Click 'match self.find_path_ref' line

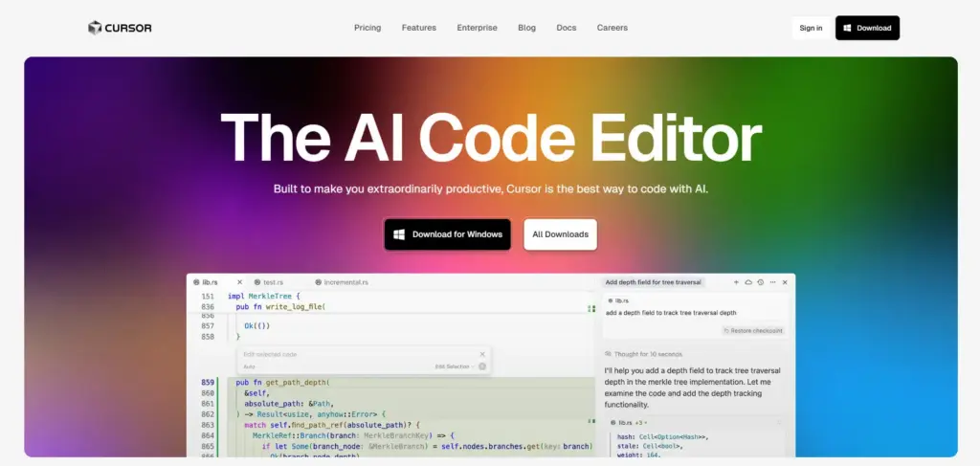coord(332,425)
